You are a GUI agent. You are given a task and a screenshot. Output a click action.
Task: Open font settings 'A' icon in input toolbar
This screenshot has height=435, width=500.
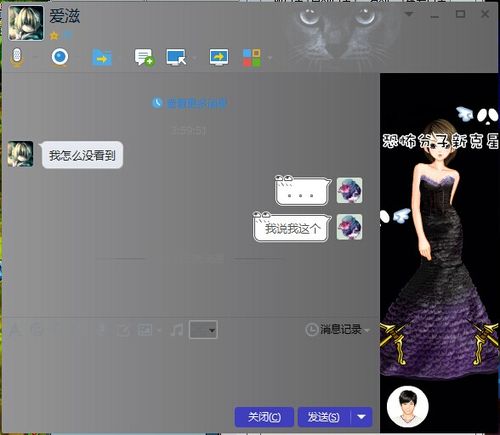(15, 330)
